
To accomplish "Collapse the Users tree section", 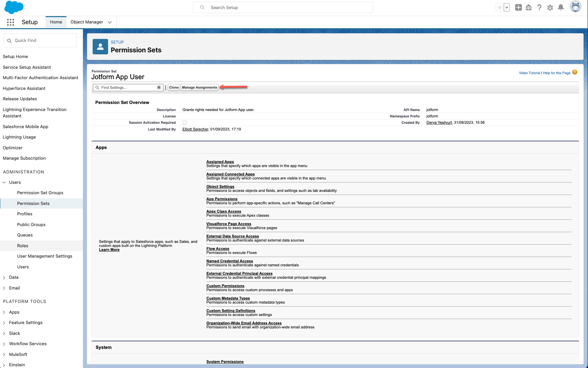I will (4, 182).
